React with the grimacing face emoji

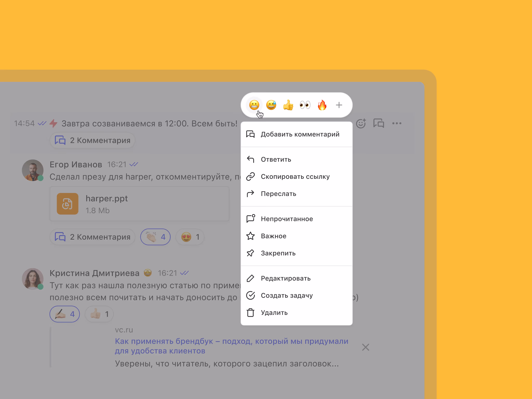pyautogui.click(x=254, y=105)
